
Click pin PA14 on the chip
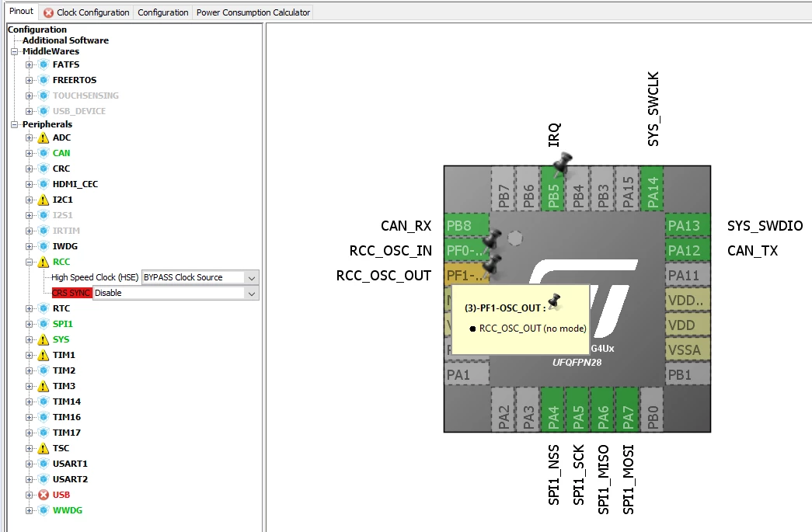(652, 189)
